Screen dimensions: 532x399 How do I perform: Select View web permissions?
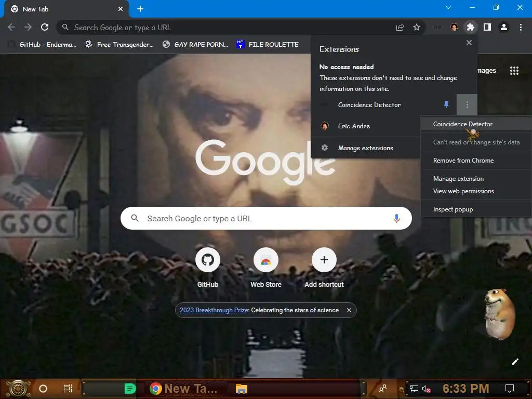[x=476, y=191]
